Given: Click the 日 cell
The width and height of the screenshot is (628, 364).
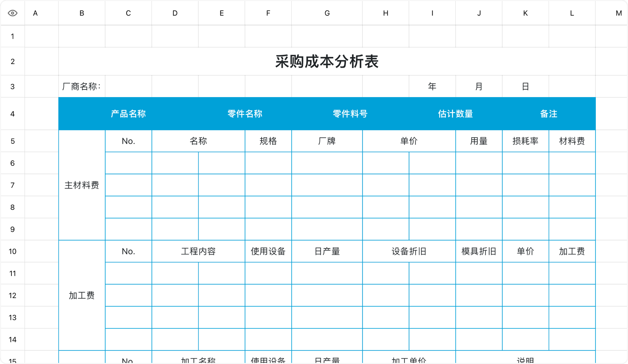Looking at the screenshot, I should [526, 86].
